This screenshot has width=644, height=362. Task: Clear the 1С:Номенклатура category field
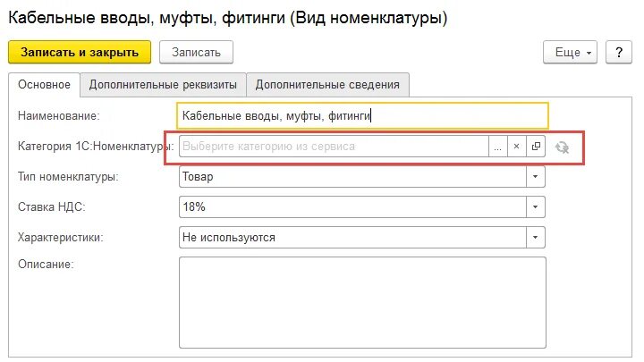pyautogui.click(x=517, y=147)
